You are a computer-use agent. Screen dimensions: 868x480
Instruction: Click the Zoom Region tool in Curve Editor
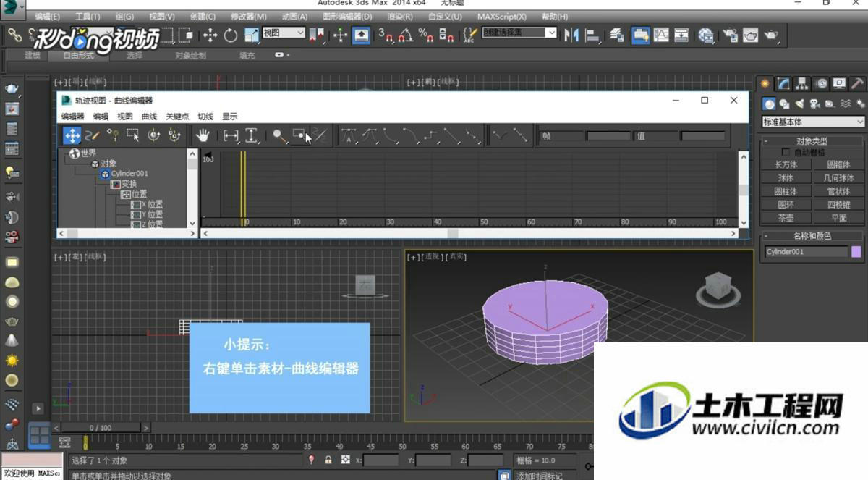pos(299,135)
